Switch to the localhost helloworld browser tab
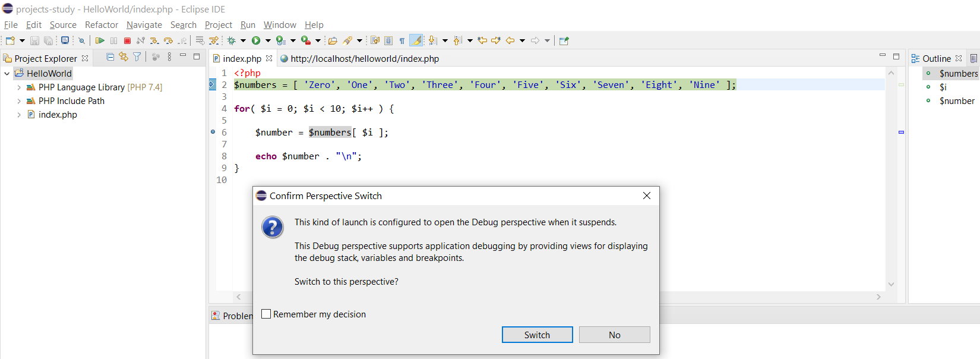 pos(360,58)
